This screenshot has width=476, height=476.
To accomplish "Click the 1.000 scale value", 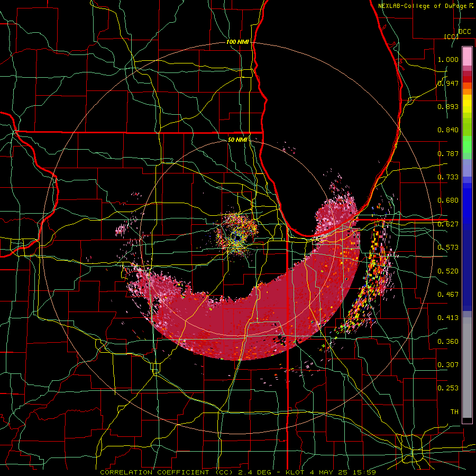I will pos(448,59).
